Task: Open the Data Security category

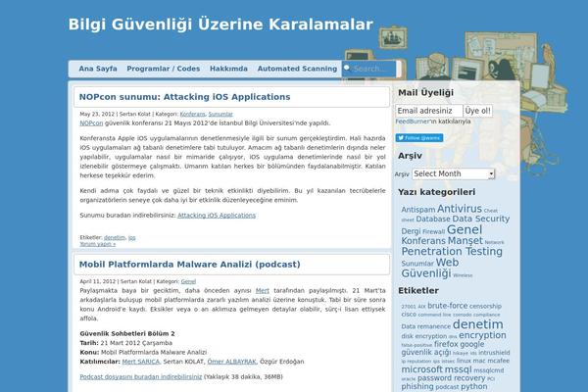Action: click(481, 219)
